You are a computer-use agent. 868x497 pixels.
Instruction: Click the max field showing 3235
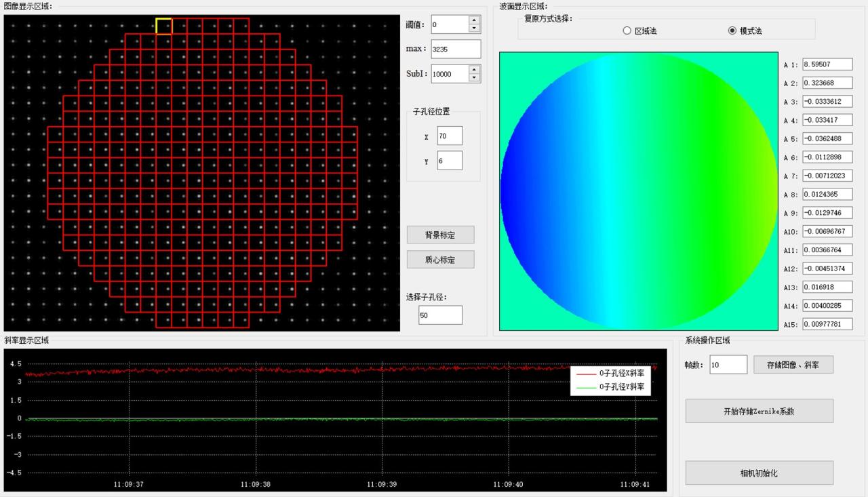(x=456, y=49)
